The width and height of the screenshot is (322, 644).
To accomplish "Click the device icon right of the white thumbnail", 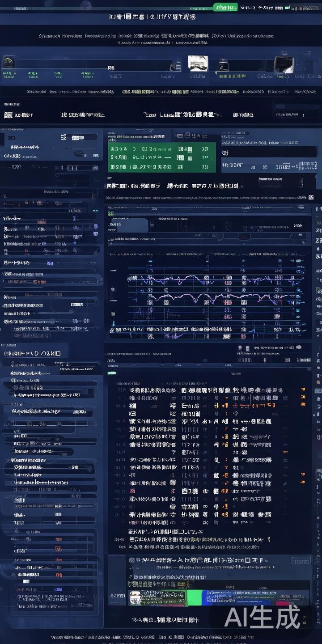I will pyautogui.click(x=224, y=66).
